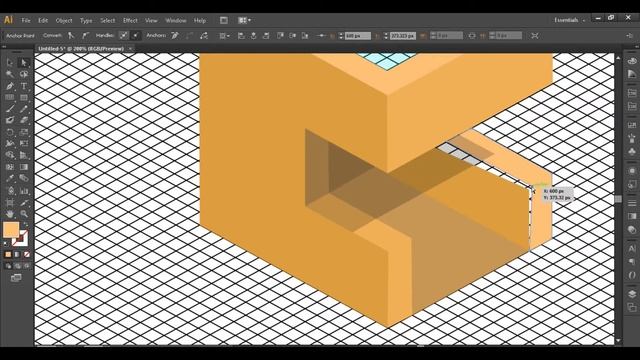Switch to Gradient fill mode button
Image resolution: width=640 pixels, height=360 pixels.
pos(17,255)
